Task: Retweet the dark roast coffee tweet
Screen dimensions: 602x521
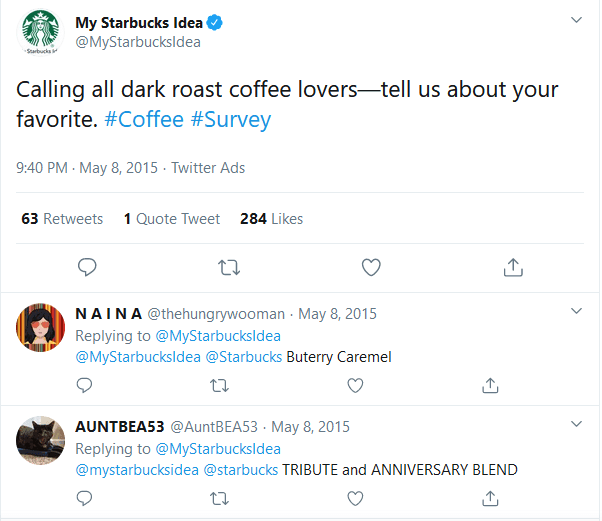Action: pyautogui.click(x=229, y=267)
